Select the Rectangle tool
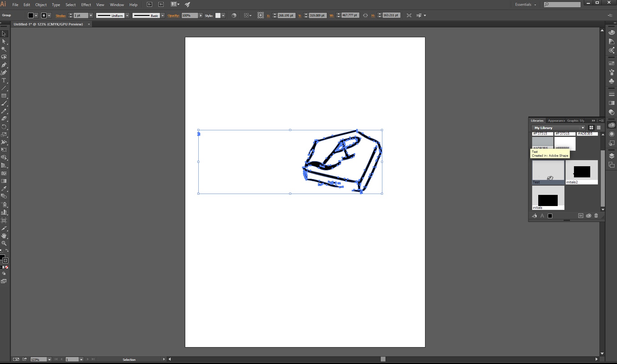The height and width of the screenshot is (364, 617). click(x=4, y=96)
